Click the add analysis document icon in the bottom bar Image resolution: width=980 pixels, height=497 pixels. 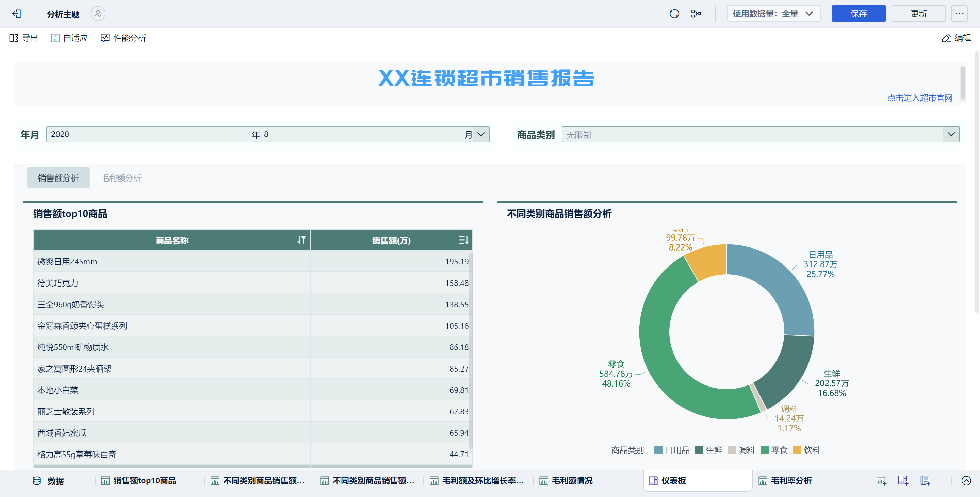(925, 481)
